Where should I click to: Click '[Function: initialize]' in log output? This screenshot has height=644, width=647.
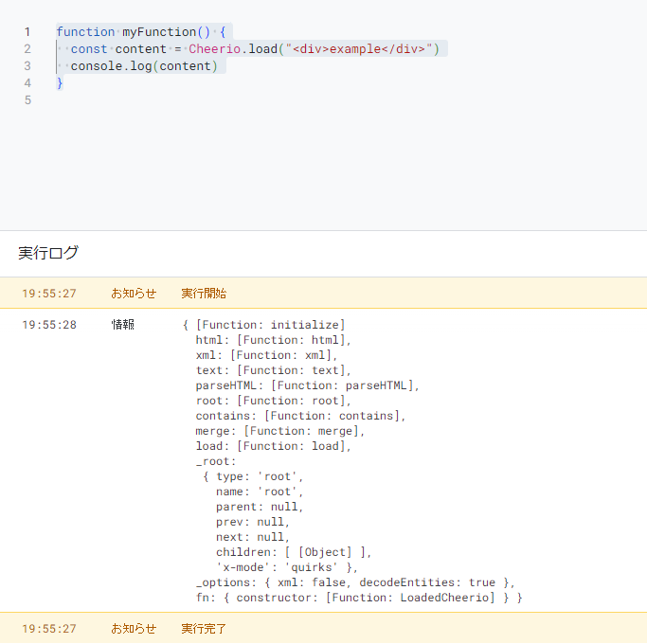click(x=270, y=325)
